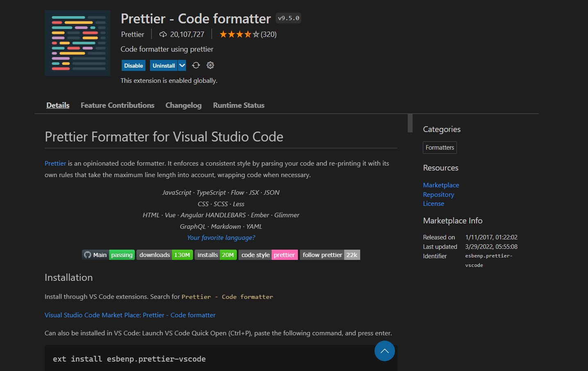Screen dimensions: 588x371
Task: Open the Your favorite language? link
Action: (x=221, y=238)
